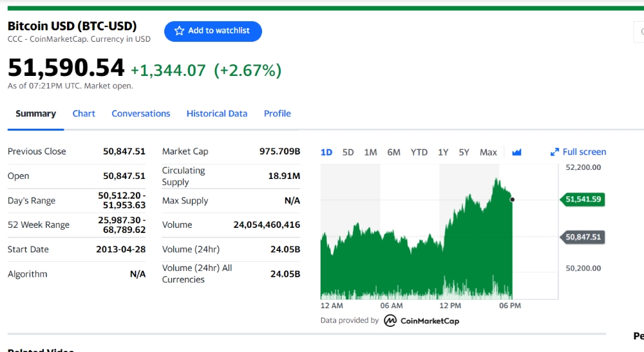Click the Previous Close value 50,847.51
This screenshot has height=352, width=644.
124,151
